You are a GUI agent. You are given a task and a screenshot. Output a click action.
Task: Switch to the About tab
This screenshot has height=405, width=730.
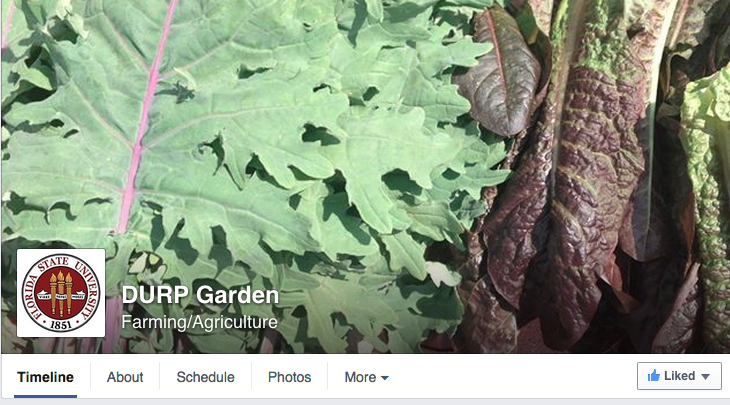[x=125, y=377]
